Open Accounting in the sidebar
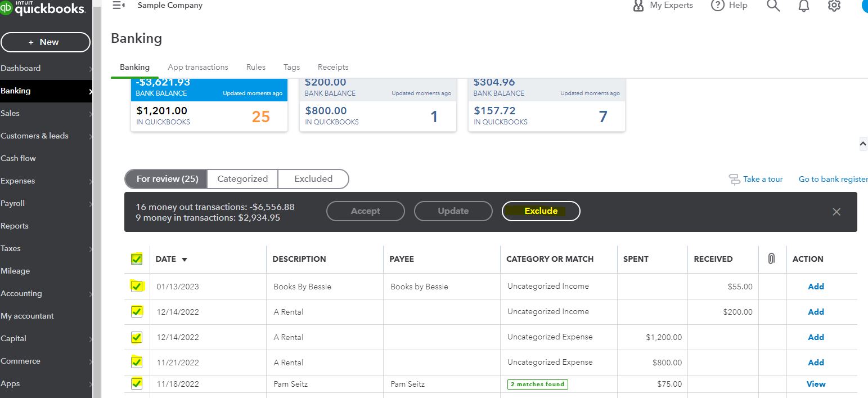 [x=21, y=293]
